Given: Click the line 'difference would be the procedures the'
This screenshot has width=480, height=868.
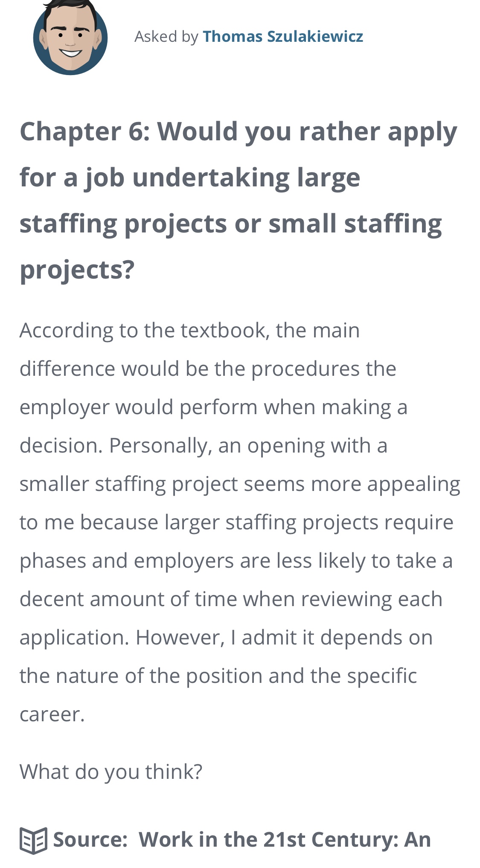Looking at the screenshot, I should (208, 369).
